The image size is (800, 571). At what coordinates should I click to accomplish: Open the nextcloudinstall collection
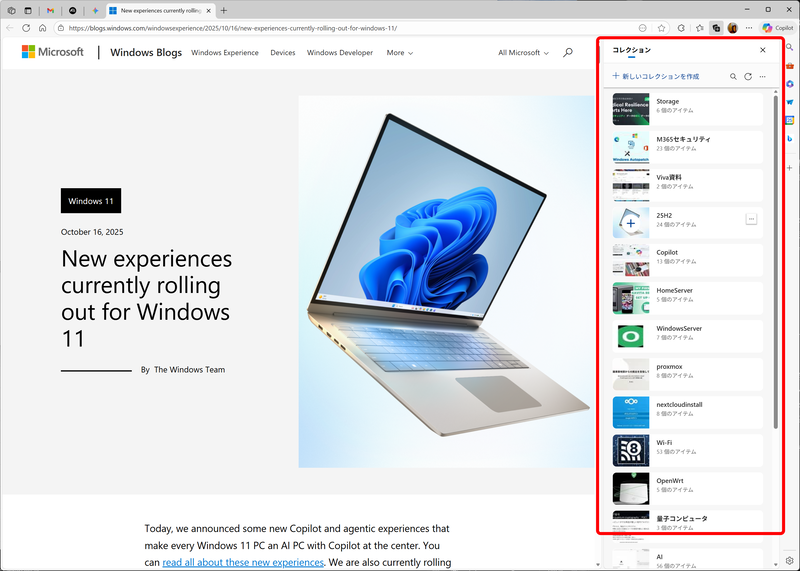[x=687, y=412]
